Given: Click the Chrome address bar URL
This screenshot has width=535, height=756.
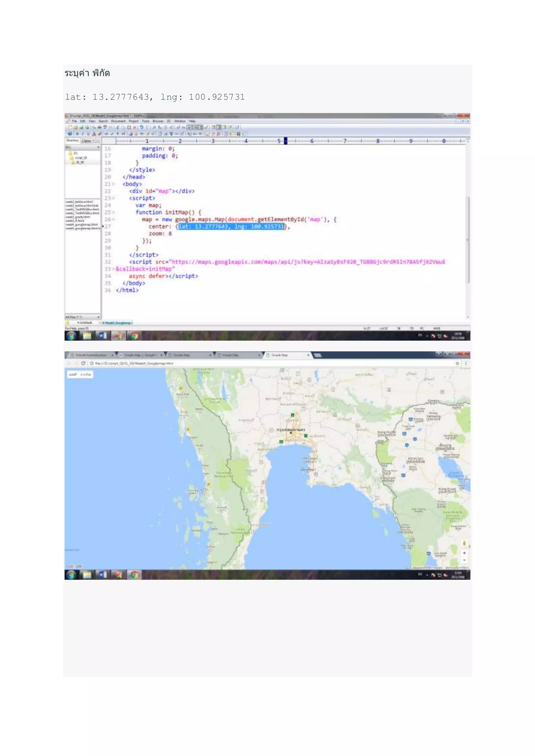Looking at the screenshot, I should (134, 363).
